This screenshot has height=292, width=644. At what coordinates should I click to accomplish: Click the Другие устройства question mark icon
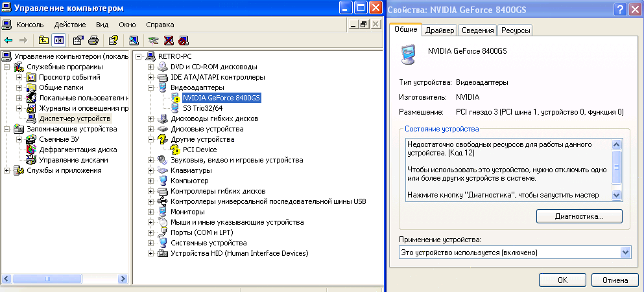point(163,139)
